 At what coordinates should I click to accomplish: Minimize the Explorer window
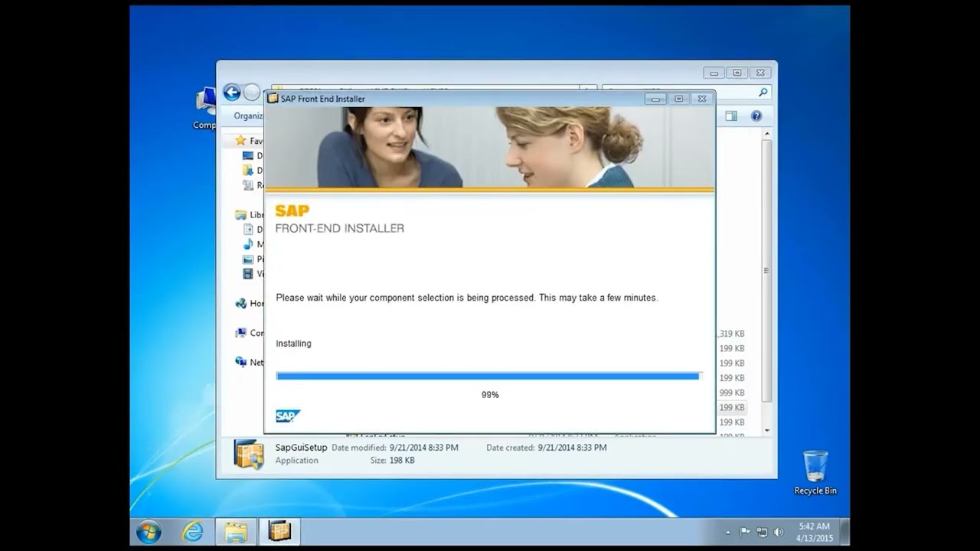(x=714, y=73)
